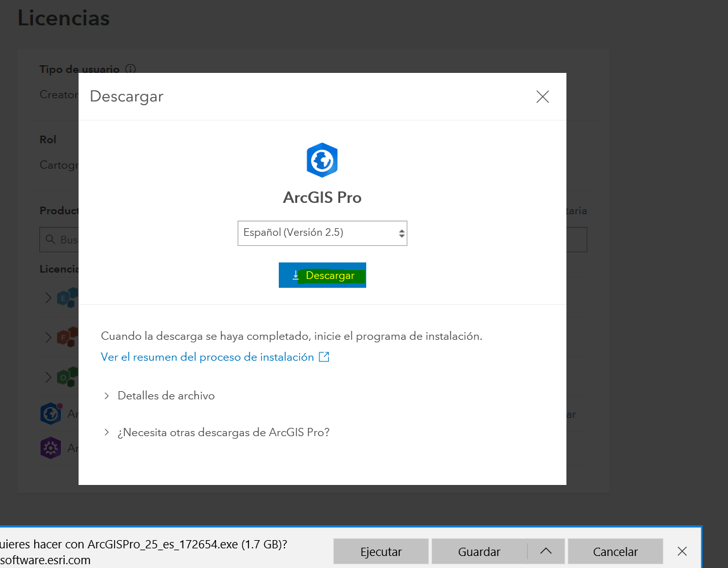
Task: Close the Descargar dialog with the X
Action: tap(542, 96)
